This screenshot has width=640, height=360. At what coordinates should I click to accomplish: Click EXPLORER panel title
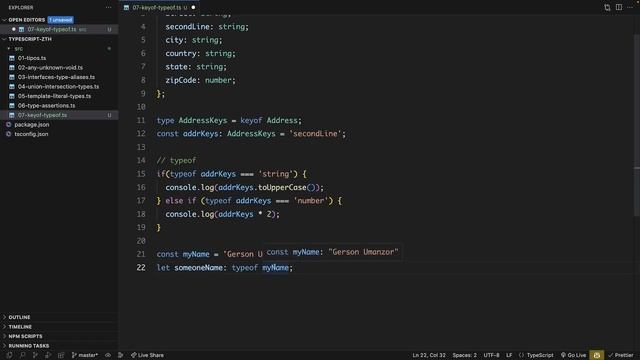(x=21, y=7)
